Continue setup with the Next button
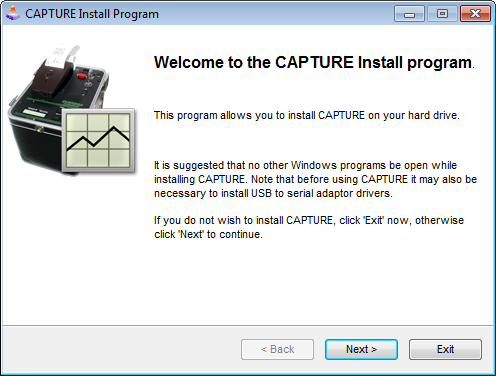Image resolution: width=496 pixels, height=376 pixels. [x=361, y=349]
